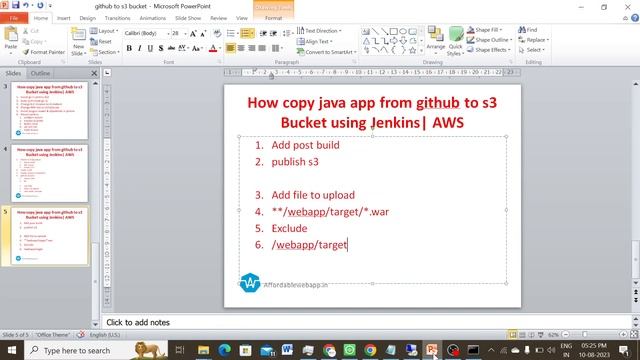The height and width of the screenshot is (360, 640).
Task: Close the Slides/Outline pane
Action: pyautogui.click(x=94, y=73)
